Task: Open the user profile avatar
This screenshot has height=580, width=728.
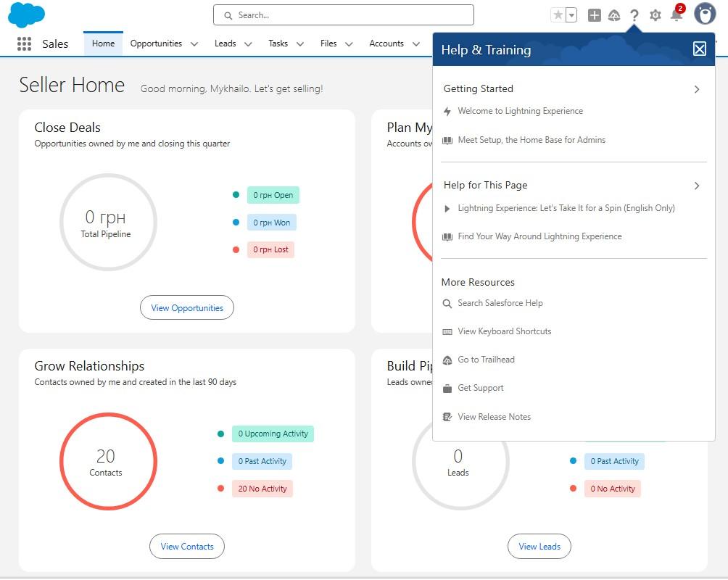Action: (x=705, y=14)
